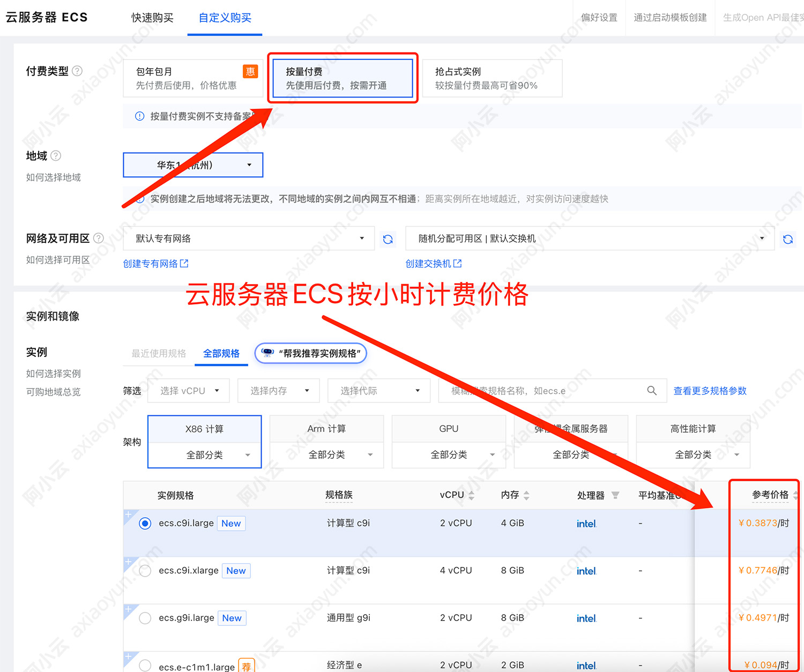Image resolution: width=804 pixels, height=672 pixels.
Task: Expand the ecs.c9i.xlarge row plus icon
Action: point(128,562)
